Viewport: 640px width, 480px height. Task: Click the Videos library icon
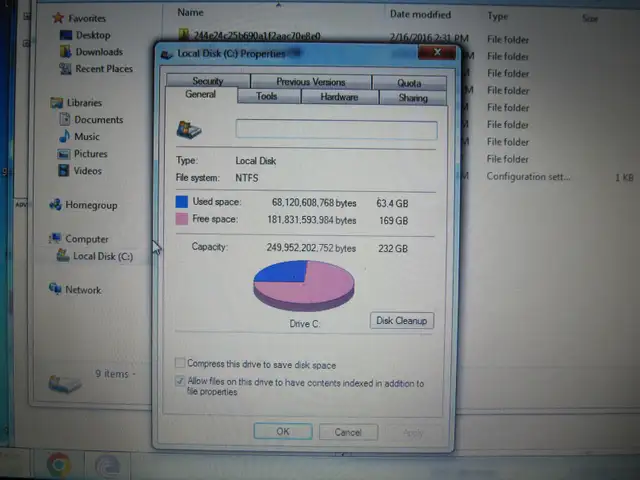click(64, 170)
